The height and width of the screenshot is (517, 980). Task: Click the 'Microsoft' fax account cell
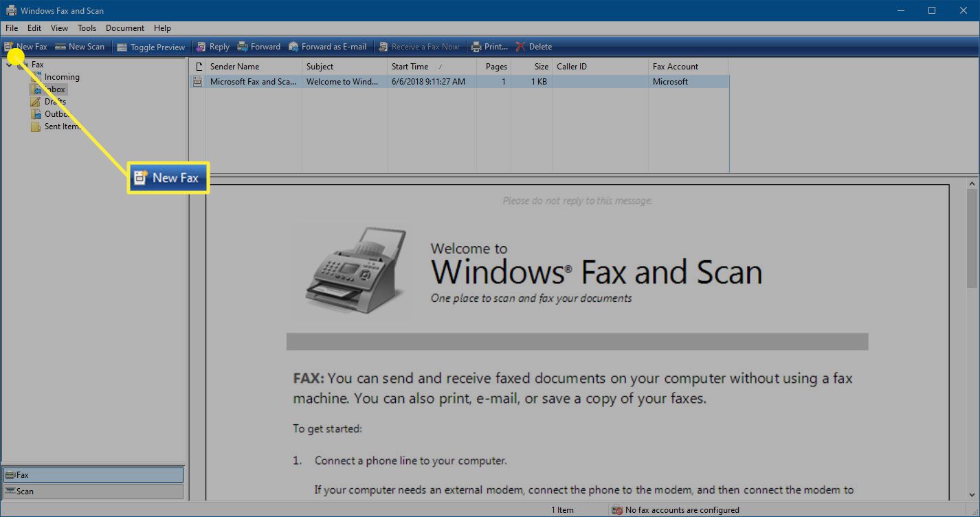(670, 81)
